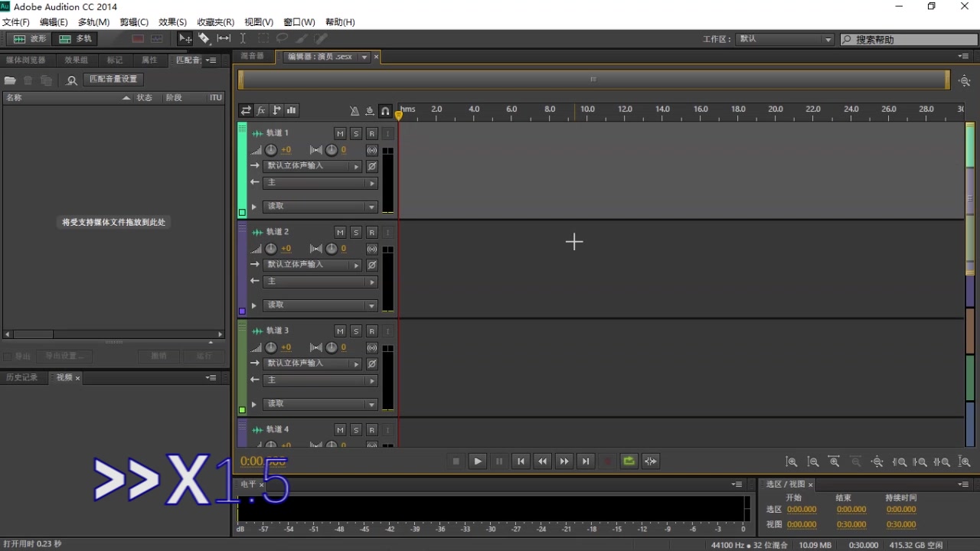
Task: Select the Time Selection tool
Action: (x=243, y=38)
